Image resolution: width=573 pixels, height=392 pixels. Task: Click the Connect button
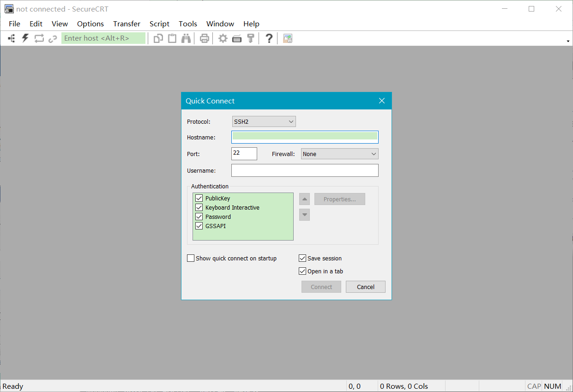(x=321, y=287)
